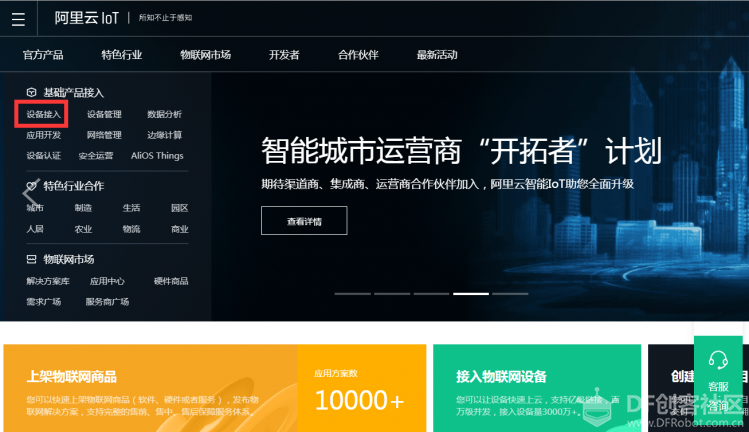The width and height of the screenshot is (749, 432).
Task: Click the cube icon beside 基础产品接入
Action: (32, 92)
